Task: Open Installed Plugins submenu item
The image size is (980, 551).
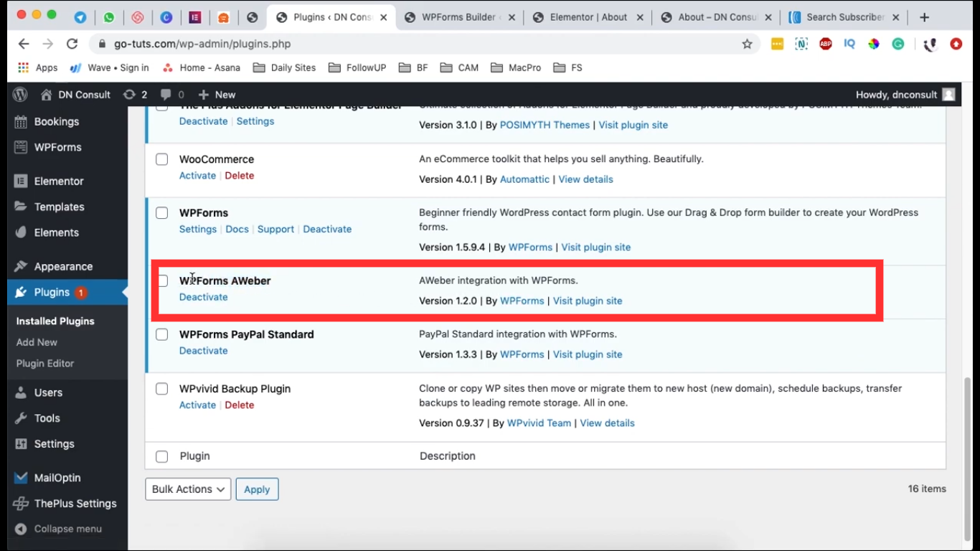Action: (55, 321)
